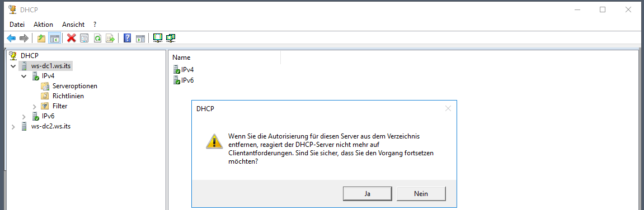Expand the Filter tree node

34,106
